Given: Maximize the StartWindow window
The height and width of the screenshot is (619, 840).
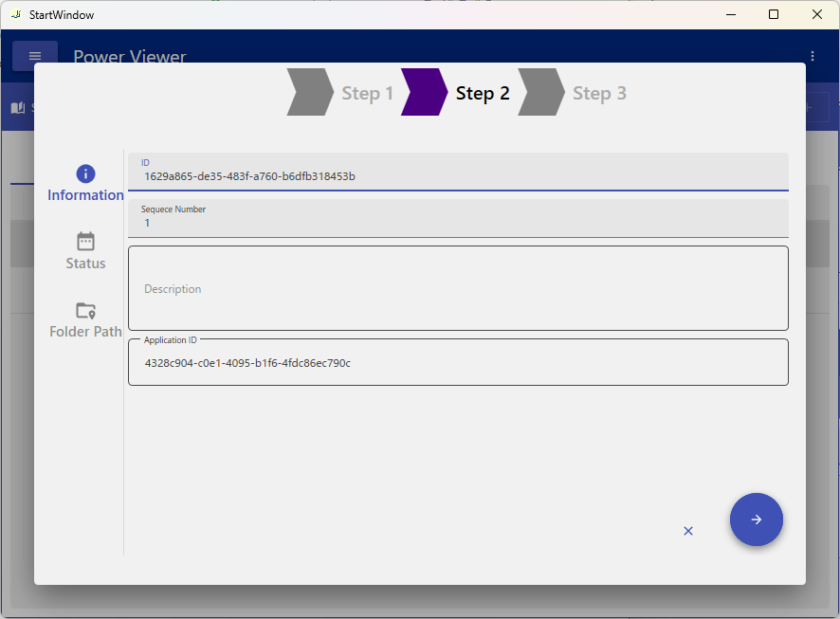Looking at the screenshot, I should tap(774, 14).
